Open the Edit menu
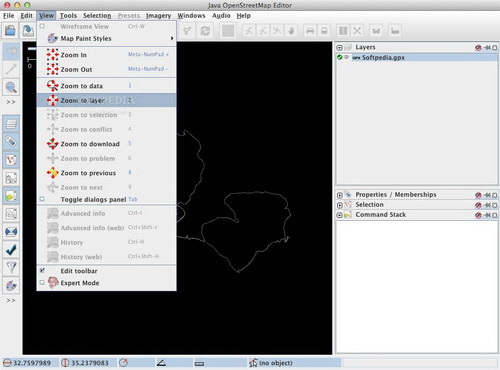Viewport: 500px width, 370px height. (x=26, y=16)
